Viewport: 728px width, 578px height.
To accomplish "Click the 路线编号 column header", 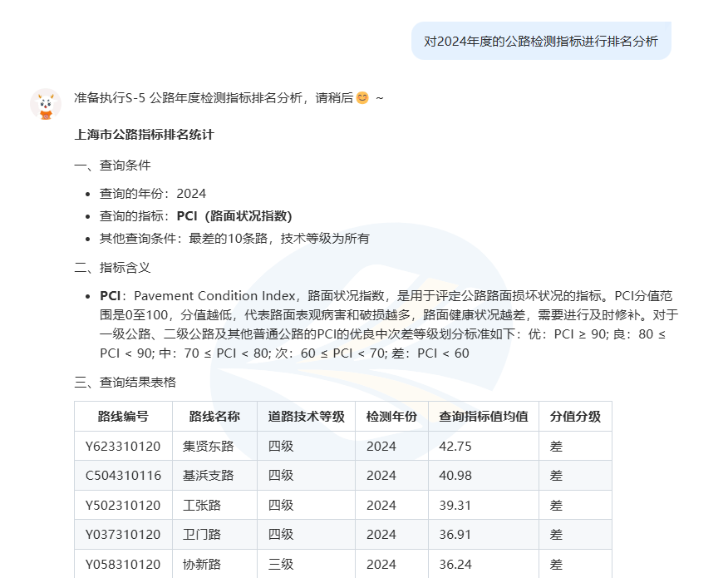I will 123,417.
